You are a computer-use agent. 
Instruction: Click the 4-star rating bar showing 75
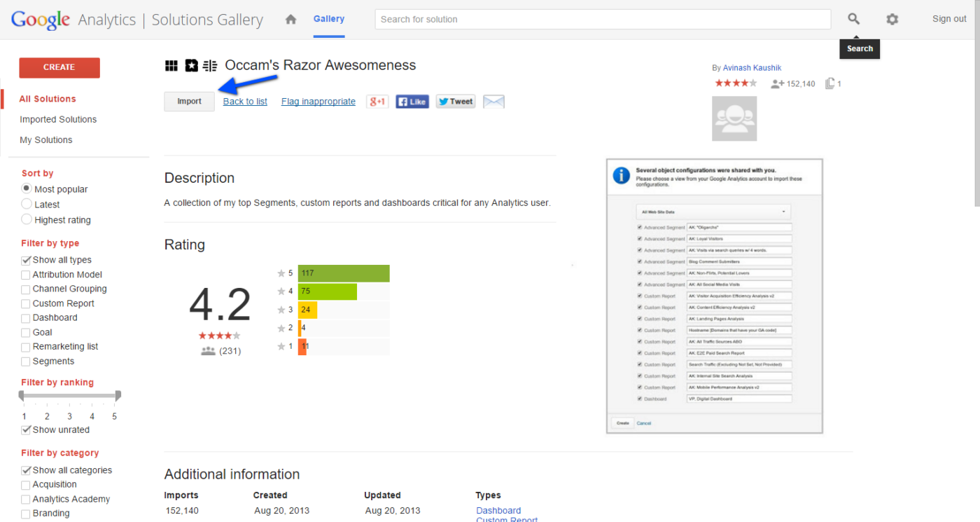(x=328, y=291)
